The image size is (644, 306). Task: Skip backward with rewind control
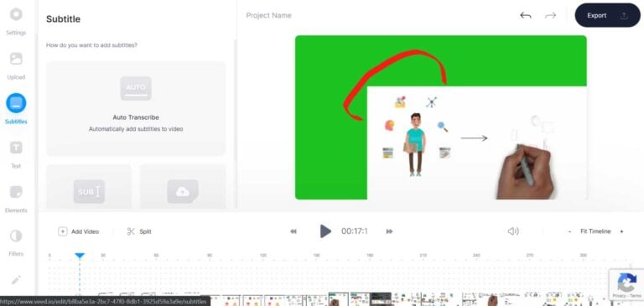click(x=293, y=231)
